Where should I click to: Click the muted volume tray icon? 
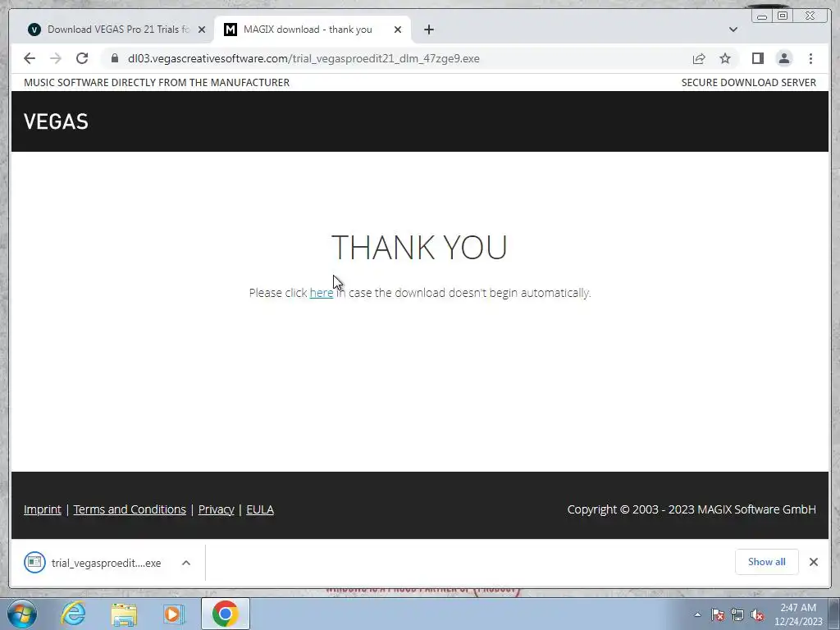click(x=757, y=614)
